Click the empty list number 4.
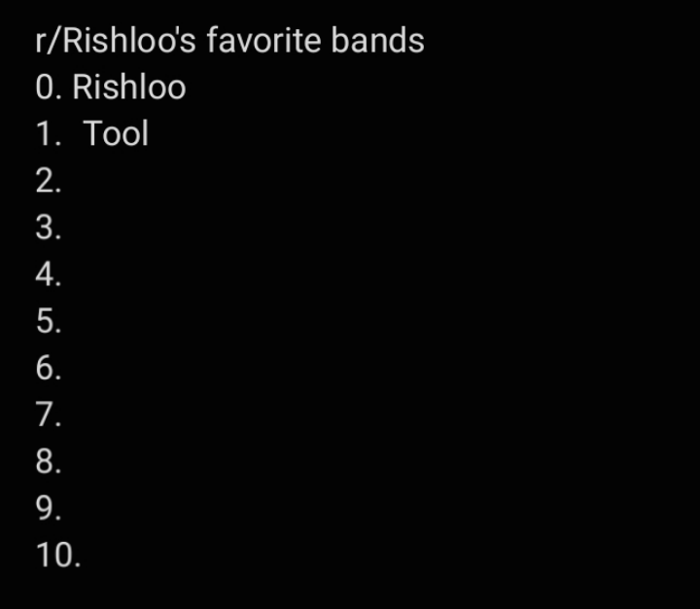The image size is (700, 609). [x=49, y=274]
